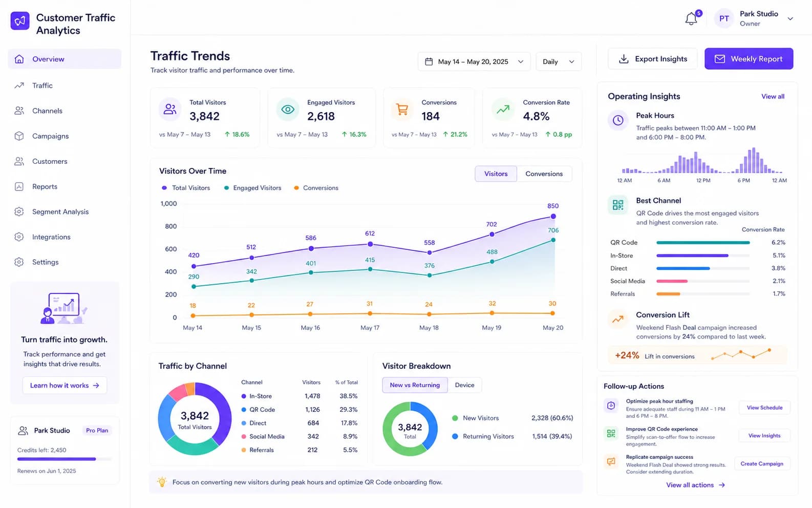
Task: Click the Visitor Breakdown donut chart
Action: [x=410, y=429]
